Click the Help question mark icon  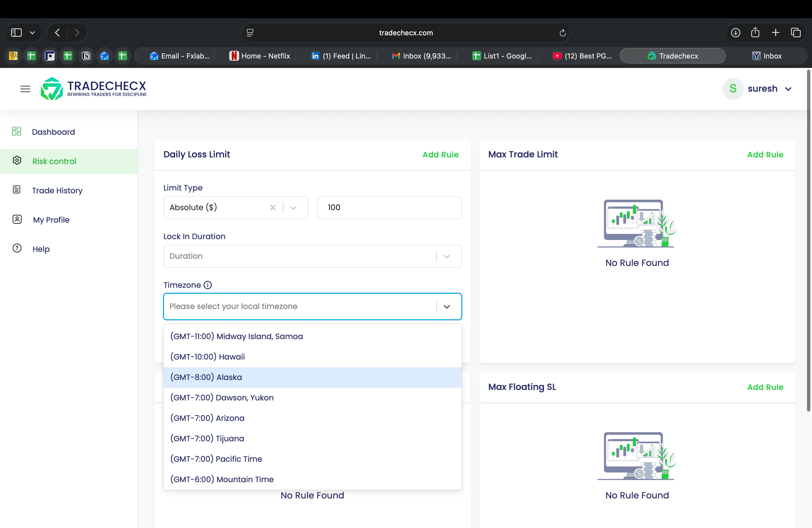[x=17, y=248]
